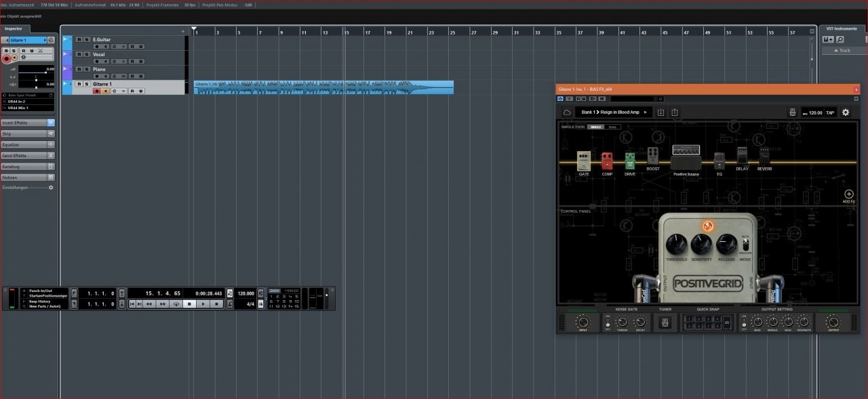Image resolution: width=868 pixels, height=399 pixels.
Task: Open Einstellungen gear in Inspector
Action: 51,187
